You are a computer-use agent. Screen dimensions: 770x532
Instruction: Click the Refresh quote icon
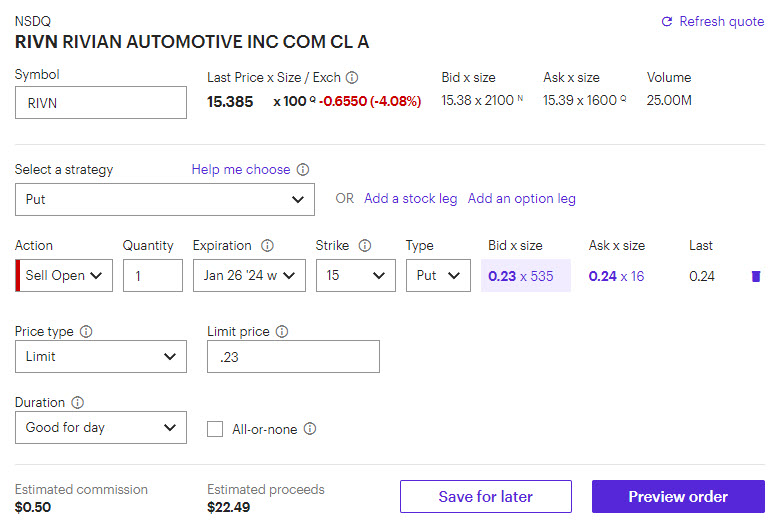tap(667, 21)
